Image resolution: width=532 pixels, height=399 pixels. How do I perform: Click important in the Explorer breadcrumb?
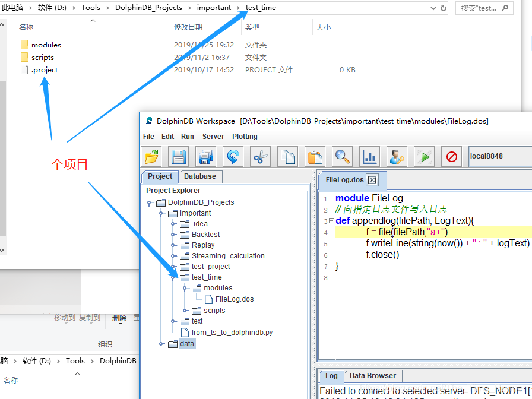pos(214,8)
